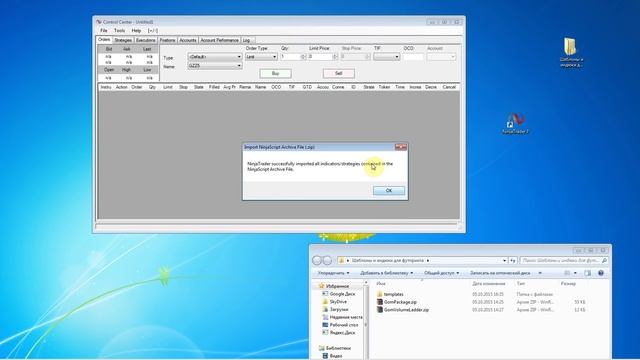Click the Limit Price input field
The height and width of the screenshot is (360, 640).
[x=320, y=57]
